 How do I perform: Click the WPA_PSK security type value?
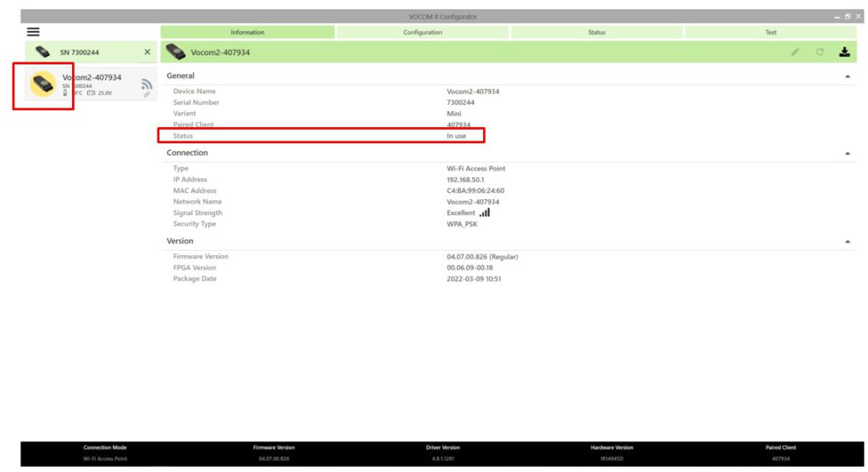tap(462, 224)
